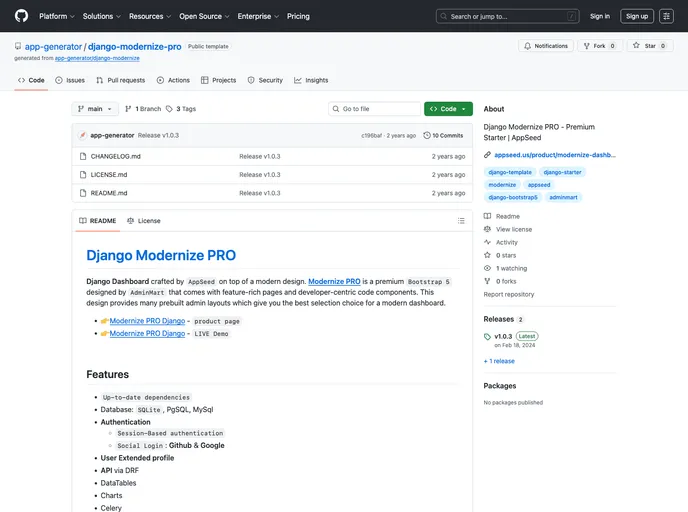Screen dimensions: 688x512
Task: Click the star icon to star repository
Action: 636,46
